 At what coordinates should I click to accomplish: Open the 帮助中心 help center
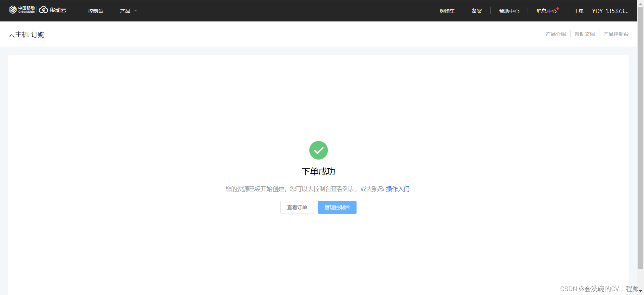coord(509,11)
